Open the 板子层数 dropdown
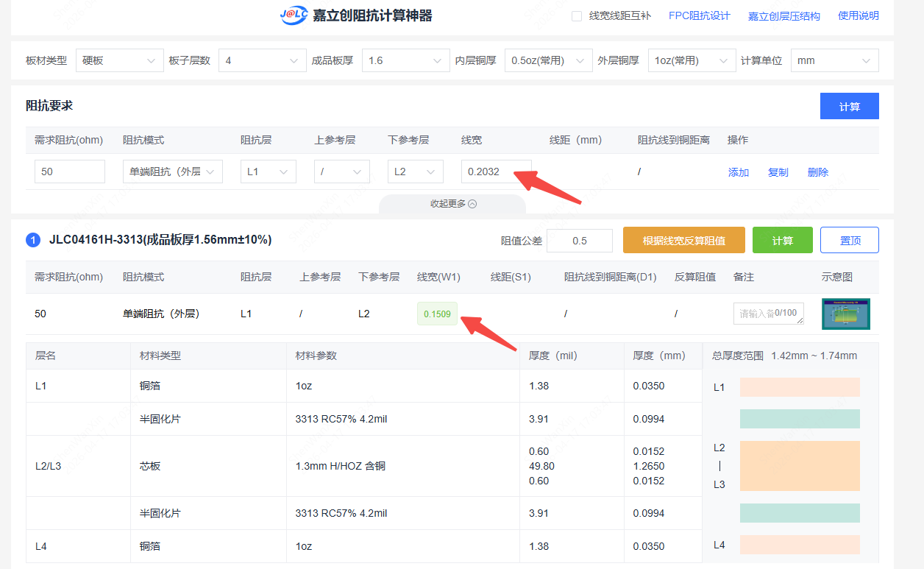Viewport: 924px width, 569px height. (x=263, y=60)
